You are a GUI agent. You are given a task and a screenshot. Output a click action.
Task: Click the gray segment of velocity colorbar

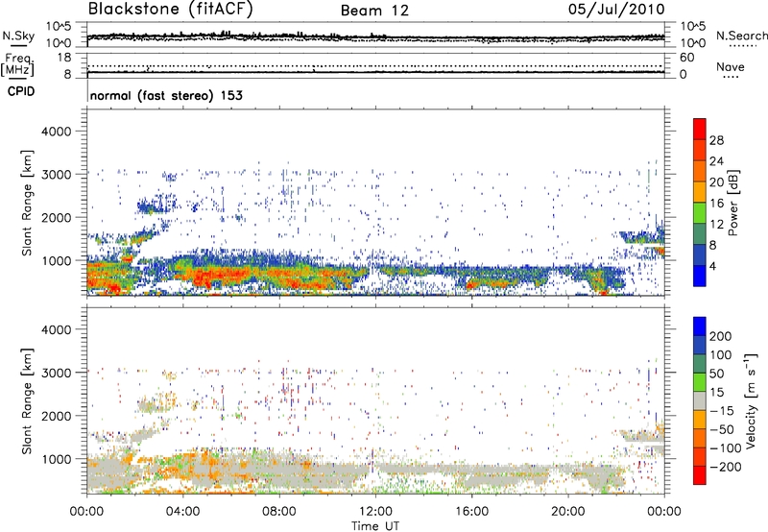[x=700, y=400]
